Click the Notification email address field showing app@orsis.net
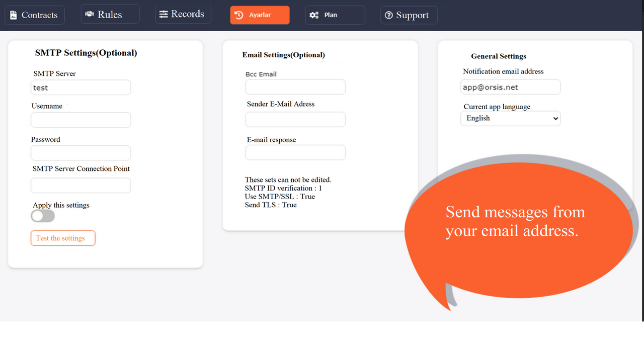644x362 pixels. [510, 86]
